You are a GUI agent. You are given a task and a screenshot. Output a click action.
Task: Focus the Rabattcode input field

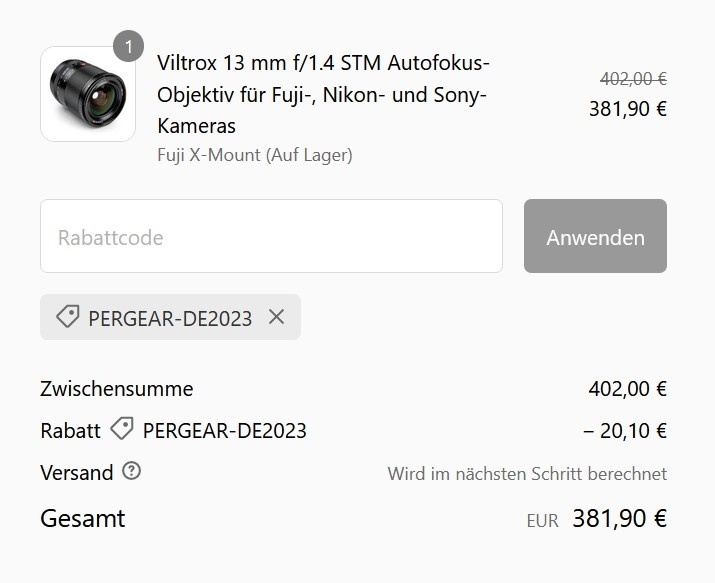click(x=271, y=237)
